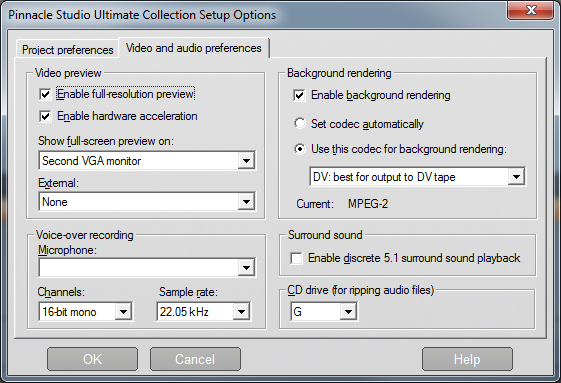Click the Current: MPEG-2 codec text
Screen dimensions: 561x383
(x=342, y=204)
